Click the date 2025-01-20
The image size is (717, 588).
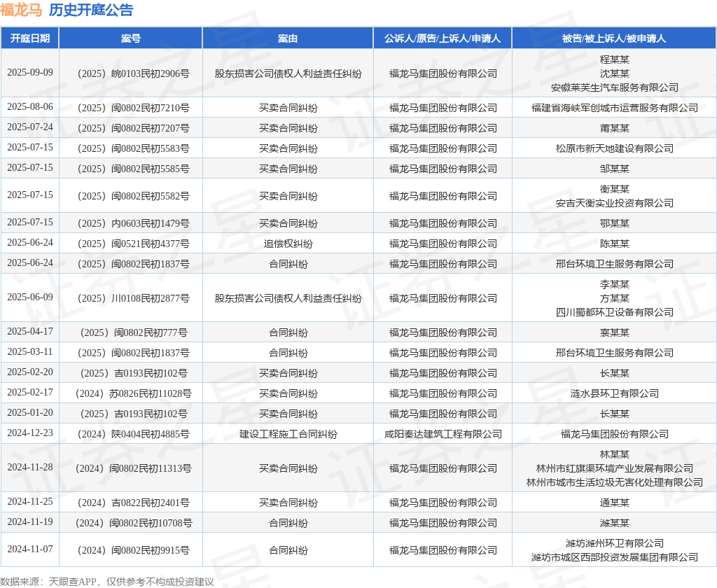[30, 412]
